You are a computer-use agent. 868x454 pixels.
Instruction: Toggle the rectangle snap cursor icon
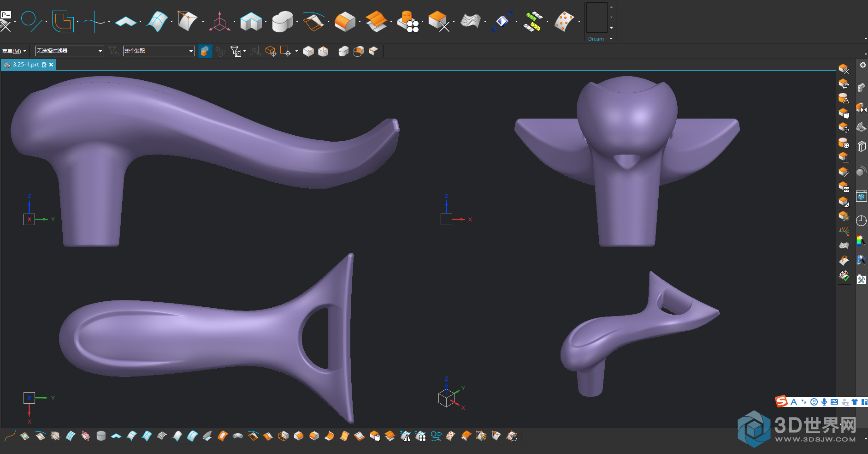[286, 51]
